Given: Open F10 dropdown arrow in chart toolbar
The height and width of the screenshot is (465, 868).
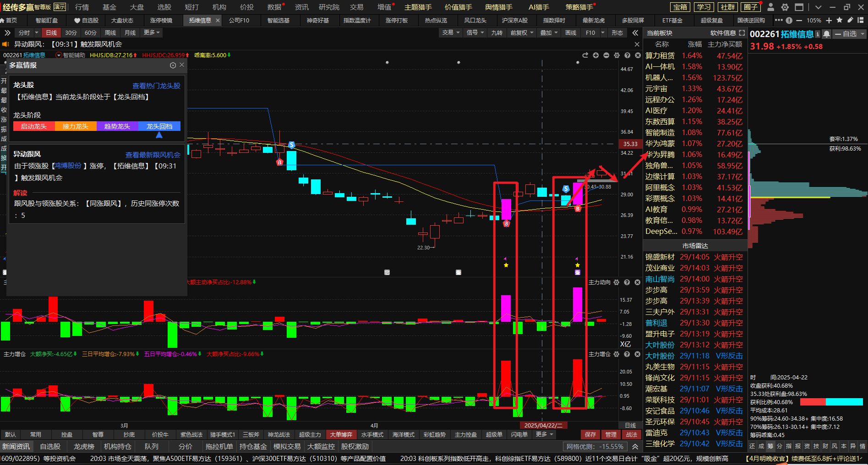Looking at the screenshot, I should 603,33.
